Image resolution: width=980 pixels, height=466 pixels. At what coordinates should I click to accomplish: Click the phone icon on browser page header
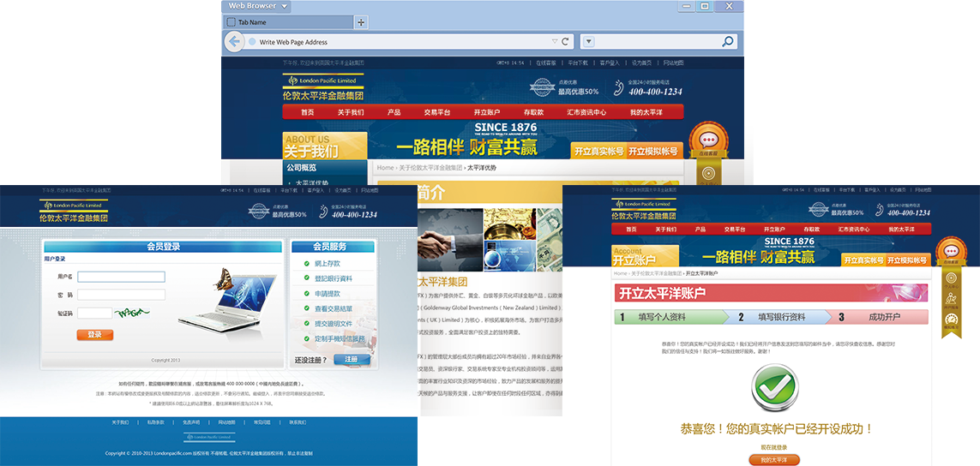tap(619, 87)
